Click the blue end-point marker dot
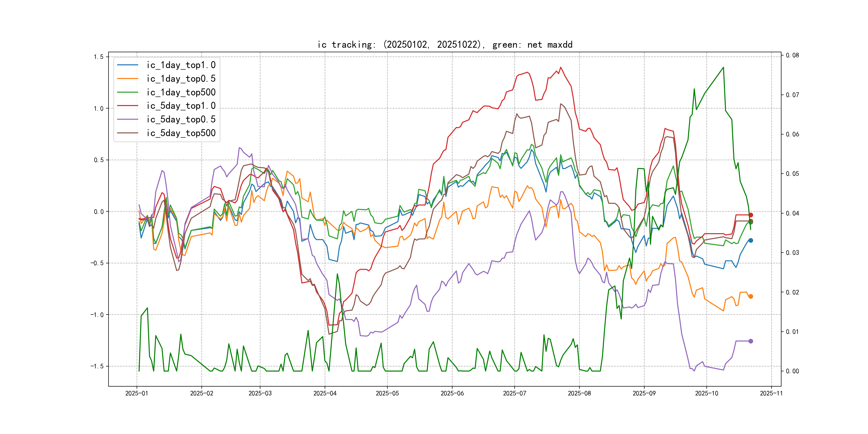Image resolution: width=868 pixels, height=434 pixels. (751, 240)
